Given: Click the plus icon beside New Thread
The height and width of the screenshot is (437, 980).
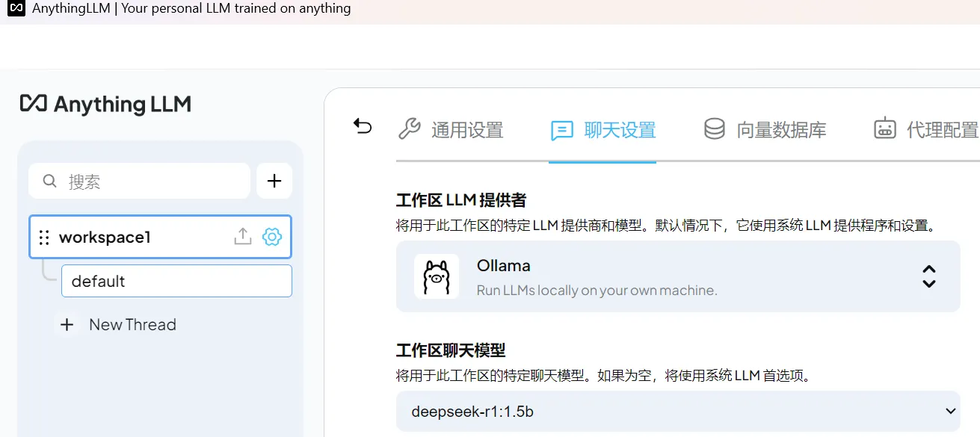Looking at the screenshot, I should point(67,325).
